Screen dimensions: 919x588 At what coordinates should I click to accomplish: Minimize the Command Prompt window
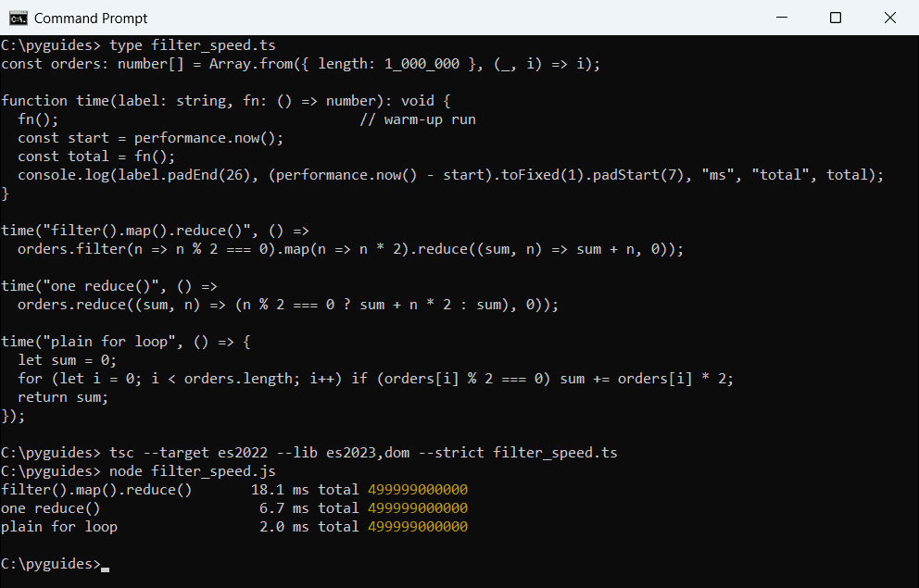(781, 18)
